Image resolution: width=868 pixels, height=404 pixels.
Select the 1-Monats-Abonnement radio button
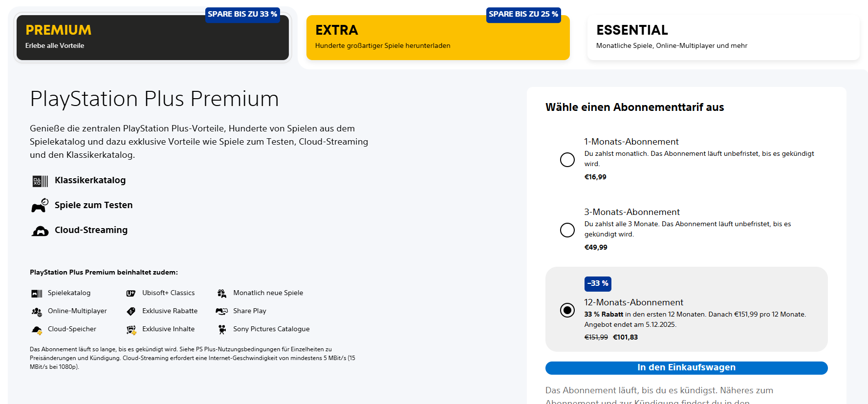pos(567,160)
